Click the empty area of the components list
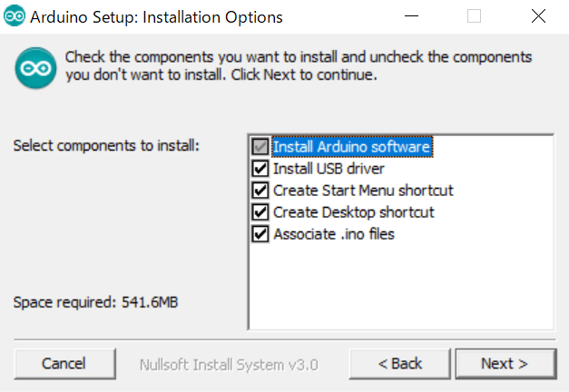The image size is (569, 392). tap(399, 286)
